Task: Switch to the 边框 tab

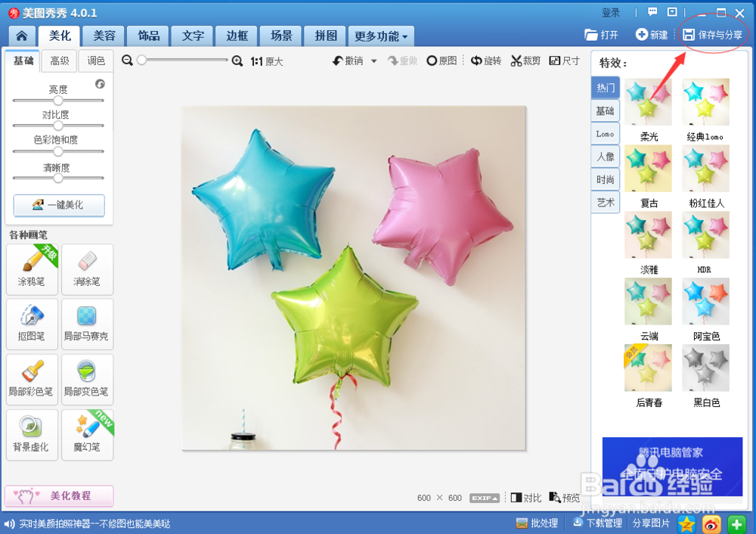Action: click(237, 36)
